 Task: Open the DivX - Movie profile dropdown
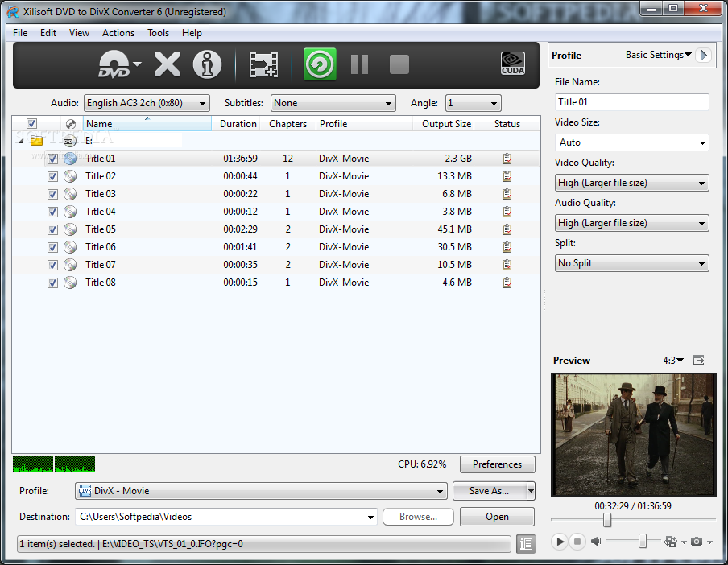tap(261, 491)
